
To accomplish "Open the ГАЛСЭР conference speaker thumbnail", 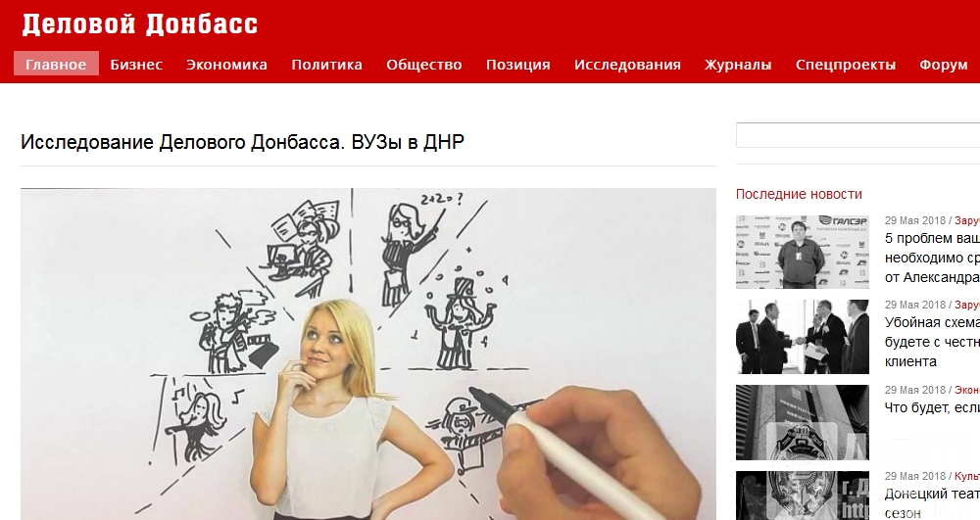I will pyautogui.click(x=803, y=252).
